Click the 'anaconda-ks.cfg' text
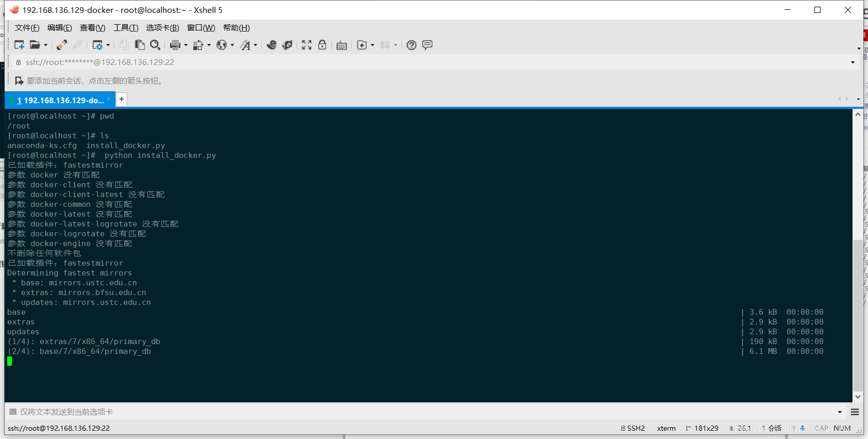This screenshot has width=868, height=439. point(42,145)
